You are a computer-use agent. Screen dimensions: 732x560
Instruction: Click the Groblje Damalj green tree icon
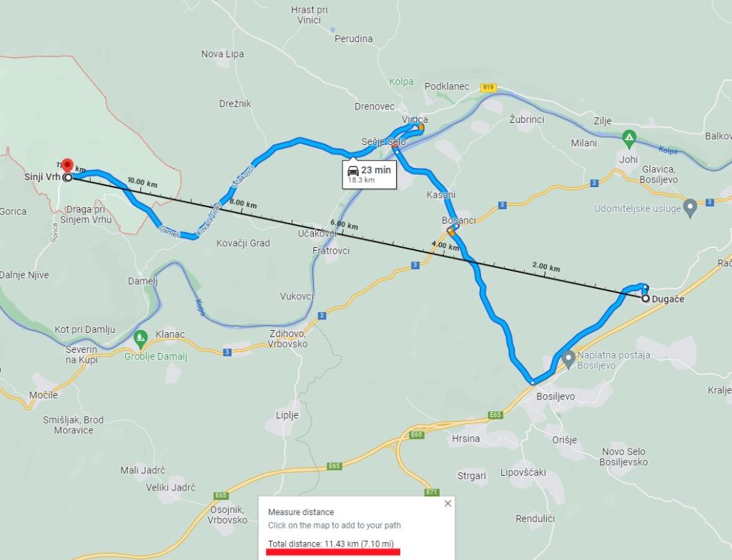click(140, 337)
